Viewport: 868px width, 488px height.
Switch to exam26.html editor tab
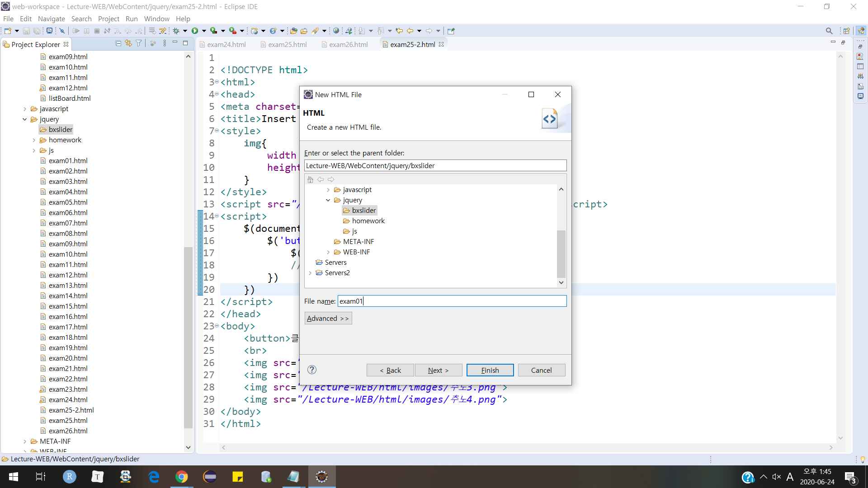(x=348, y=44)
